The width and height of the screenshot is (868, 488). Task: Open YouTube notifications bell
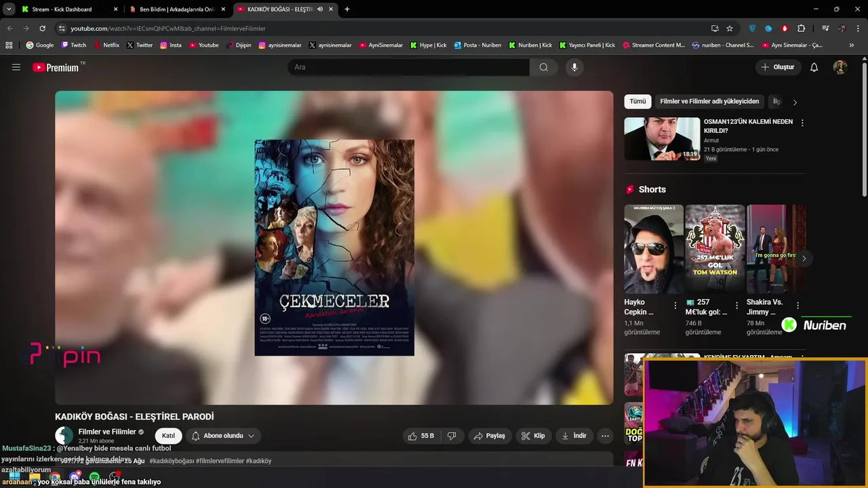coord(814,67)
